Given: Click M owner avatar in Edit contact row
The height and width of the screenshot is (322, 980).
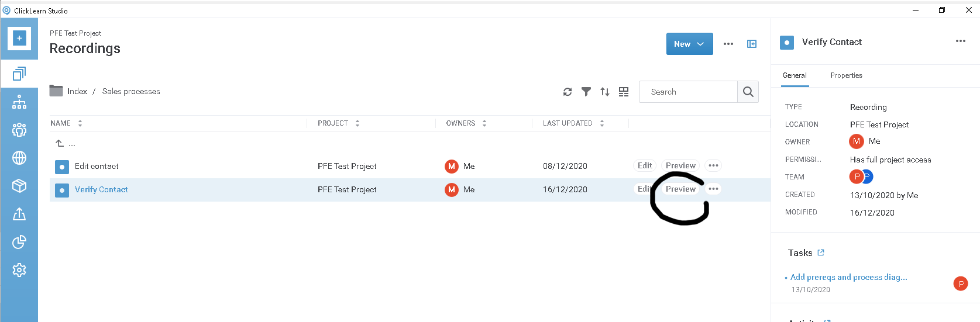Looking at the screenshot, I should click(x=452, y=166).
